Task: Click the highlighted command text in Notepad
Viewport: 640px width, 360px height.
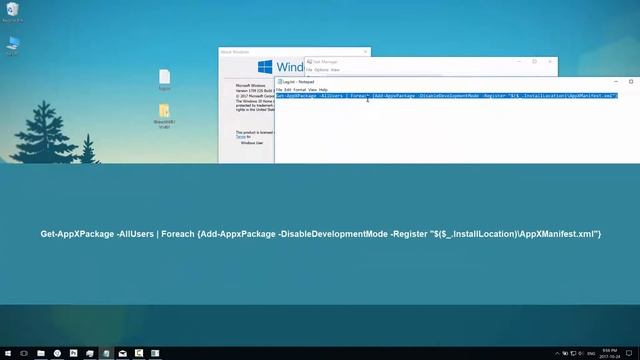Action: [x=447, y=96]
